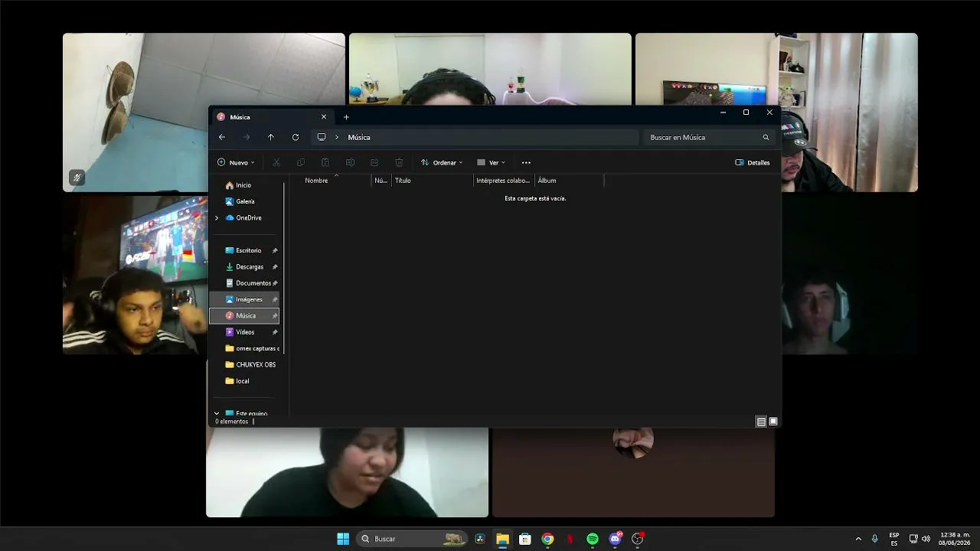Click the Cut scissors icon in toolbar
Viewport: 980px width, 551px height.
276,162
